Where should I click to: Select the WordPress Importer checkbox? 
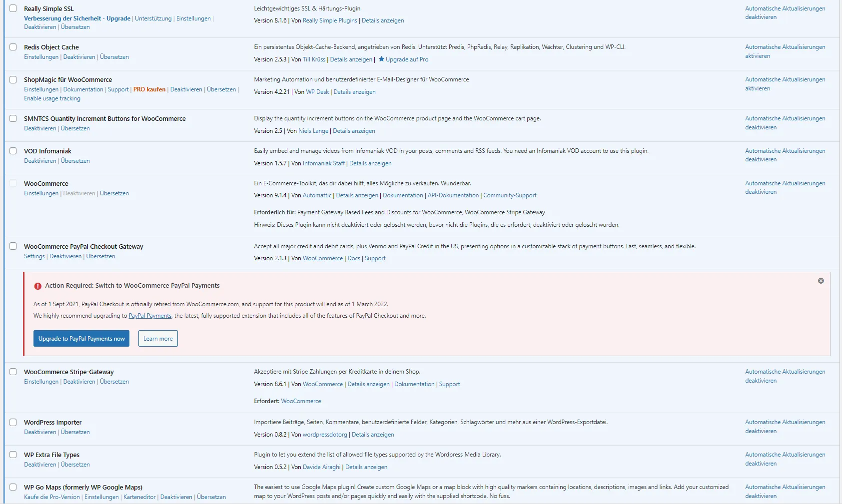click(x=13, y=422)
